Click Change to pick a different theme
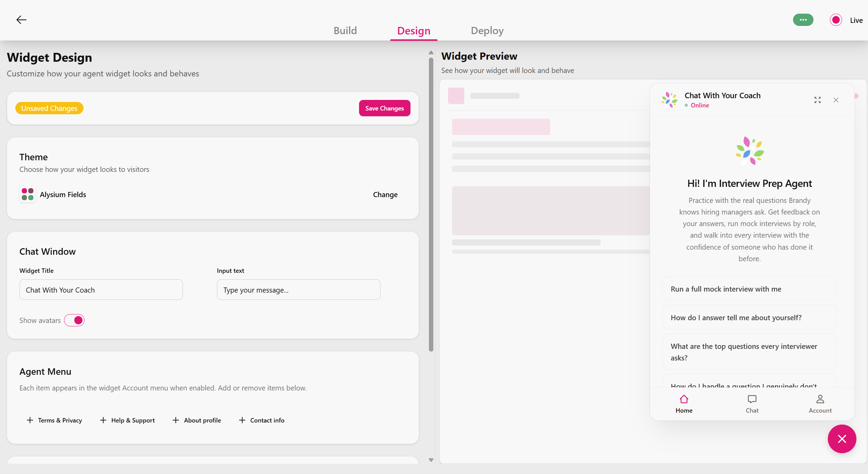This screenshot has height=474, width=868. (x=385, y=194)
